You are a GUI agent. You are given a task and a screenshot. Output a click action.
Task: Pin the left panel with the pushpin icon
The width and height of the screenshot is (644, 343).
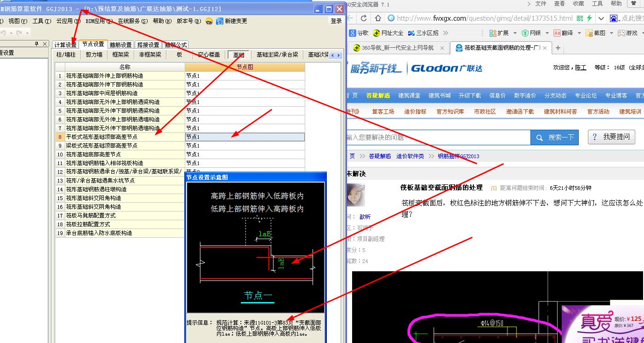pos(37,44)
